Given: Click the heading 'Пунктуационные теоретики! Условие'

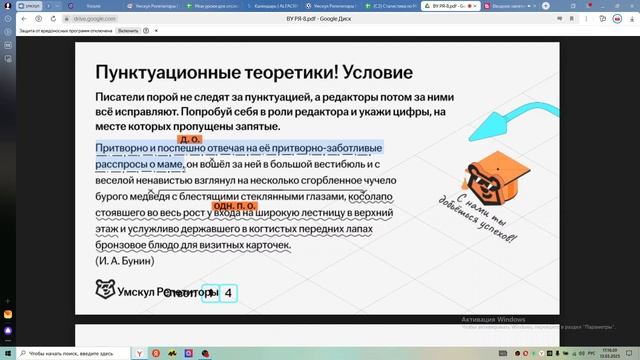Looking at the screenshot, I should point(254,73).
